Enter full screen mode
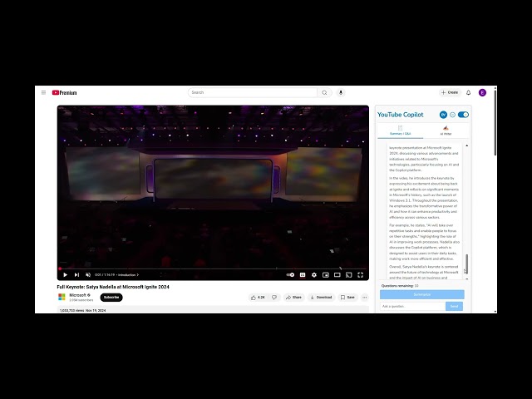Image resolution: width=532 pixels, height=399 pixels. (360, 275)
